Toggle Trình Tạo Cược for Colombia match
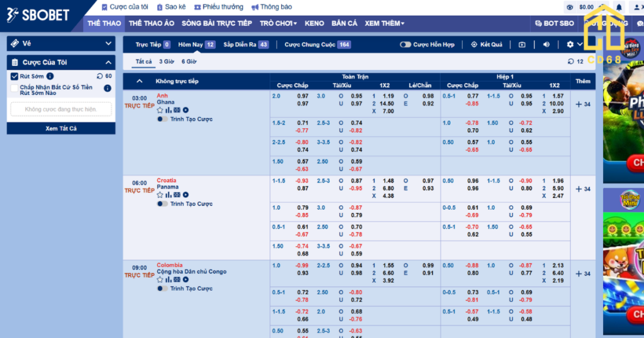 [x=162, y=288]
